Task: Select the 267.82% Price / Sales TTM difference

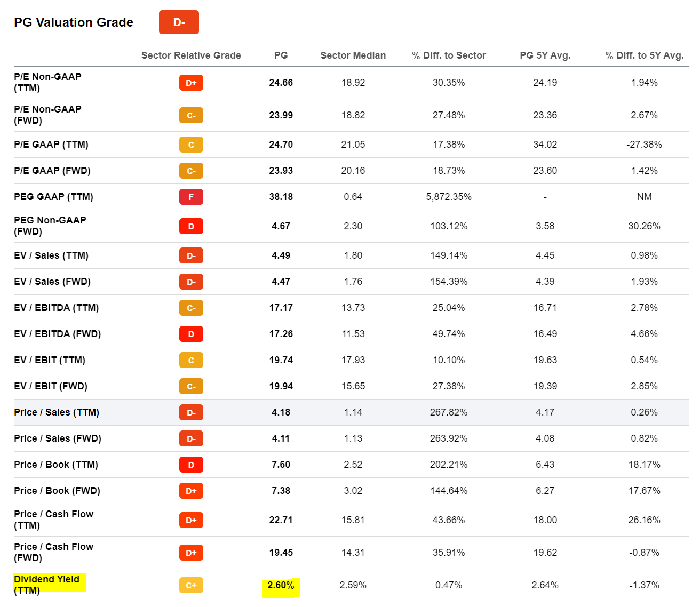Action: point(449,412)
